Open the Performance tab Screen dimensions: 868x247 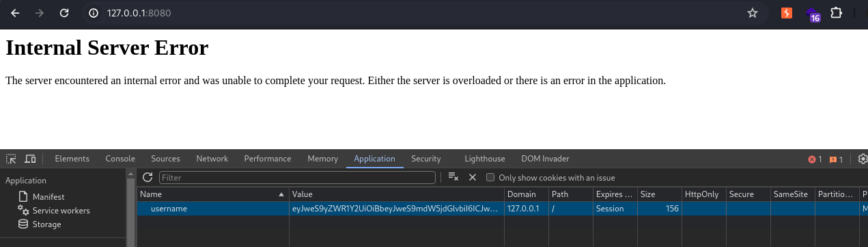(268, 159)
